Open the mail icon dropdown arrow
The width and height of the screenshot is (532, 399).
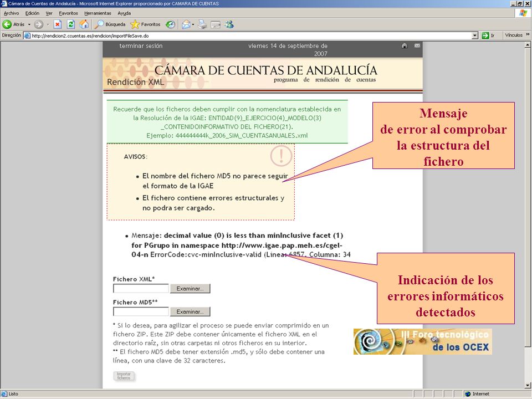pos(193,24)
